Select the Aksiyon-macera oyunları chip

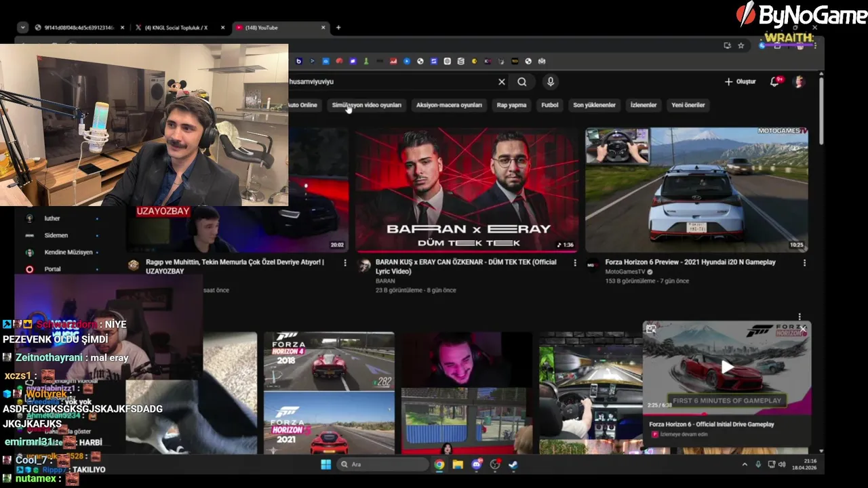pos(449,105)
